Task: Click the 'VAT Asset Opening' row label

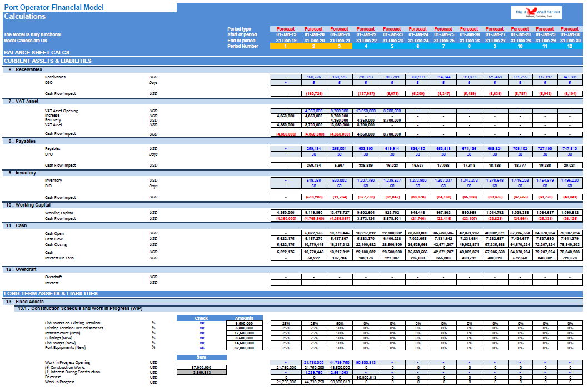Action: (62, 111)
